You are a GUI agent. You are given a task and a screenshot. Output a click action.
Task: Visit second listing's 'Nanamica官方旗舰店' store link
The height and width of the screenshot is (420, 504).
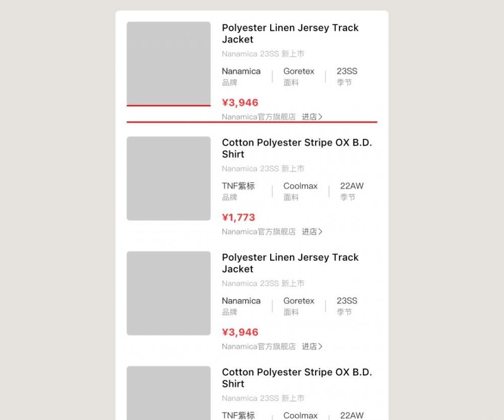coord(259,232)
